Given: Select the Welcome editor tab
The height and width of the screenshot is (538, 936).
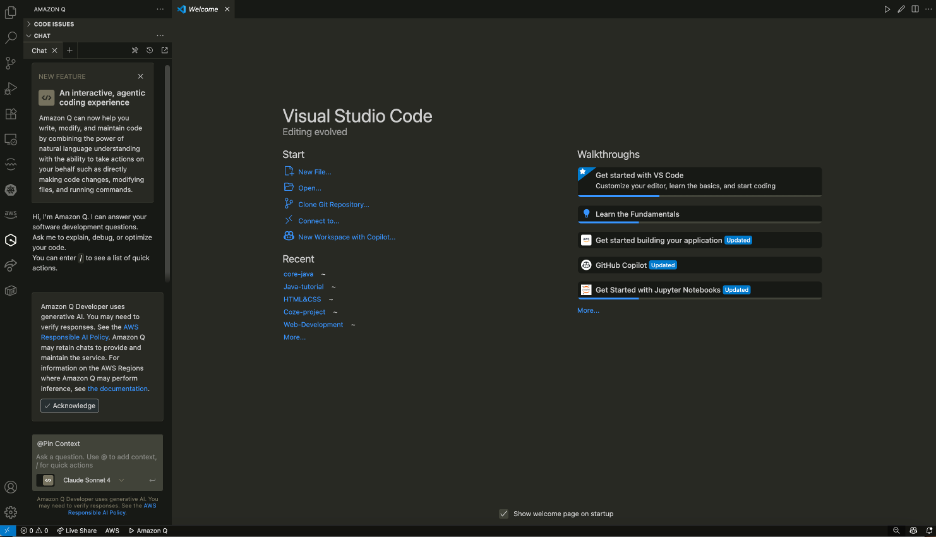Looking at the screenshot, I should [x=204, y=9].
